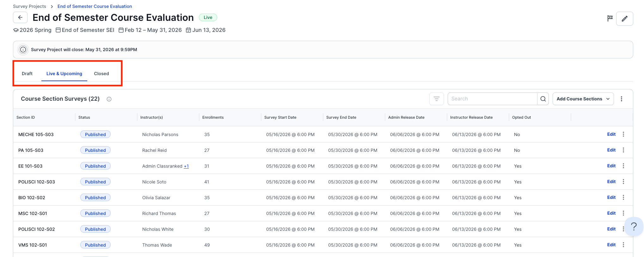Open row actions menu for VMS 102-S01

[623, 245]
